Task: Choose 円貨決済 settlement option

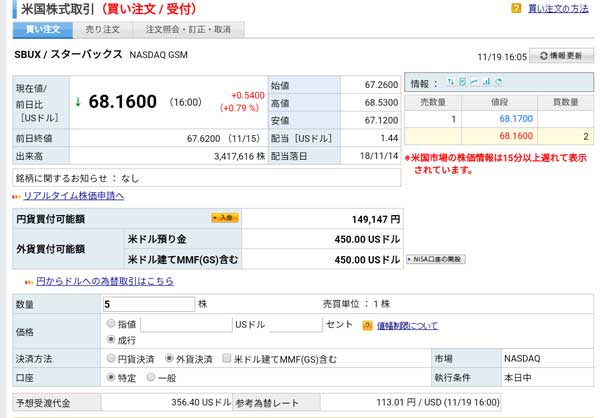Action: tap(111, 358)
